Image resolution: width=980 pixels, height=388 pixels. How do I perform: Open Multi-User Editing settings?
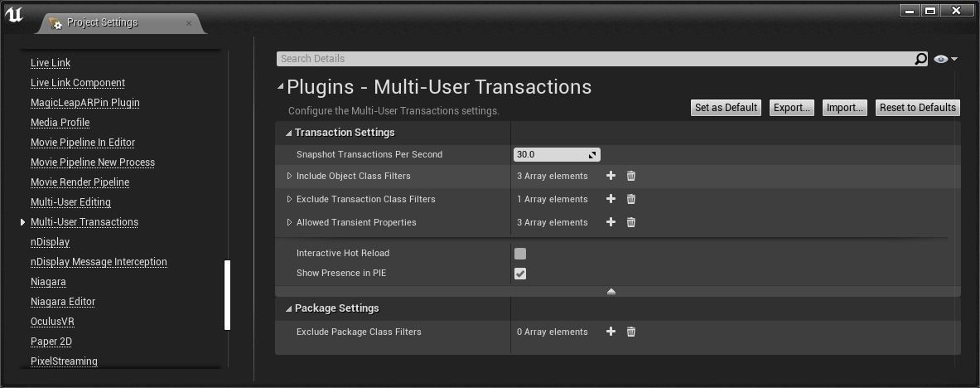point(70,202)
